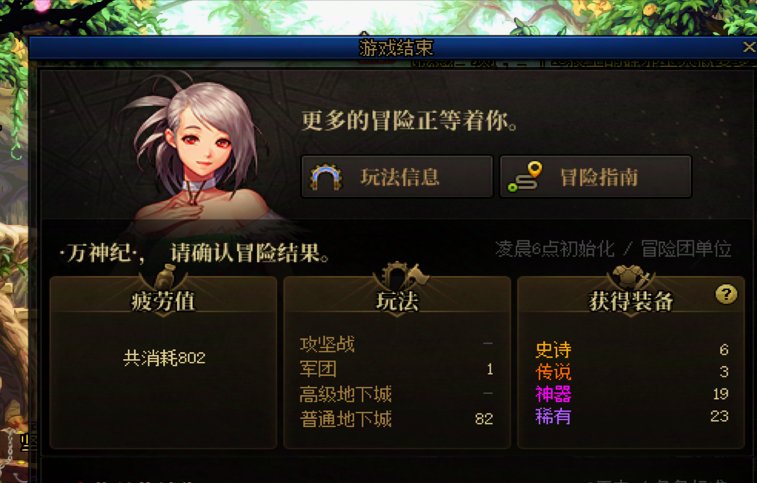Open the 冒险指南 adventure guide button
The height and width of the screenshot is (483, 757).
(596, 176)
